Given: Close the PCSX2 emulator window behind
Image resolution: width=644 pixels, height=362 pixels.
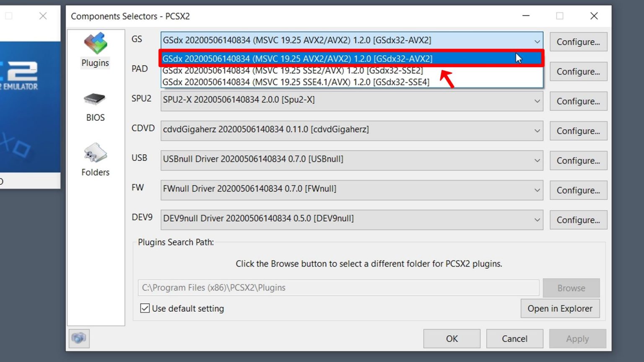Looking at the screenshot, I should coord(43,16).
